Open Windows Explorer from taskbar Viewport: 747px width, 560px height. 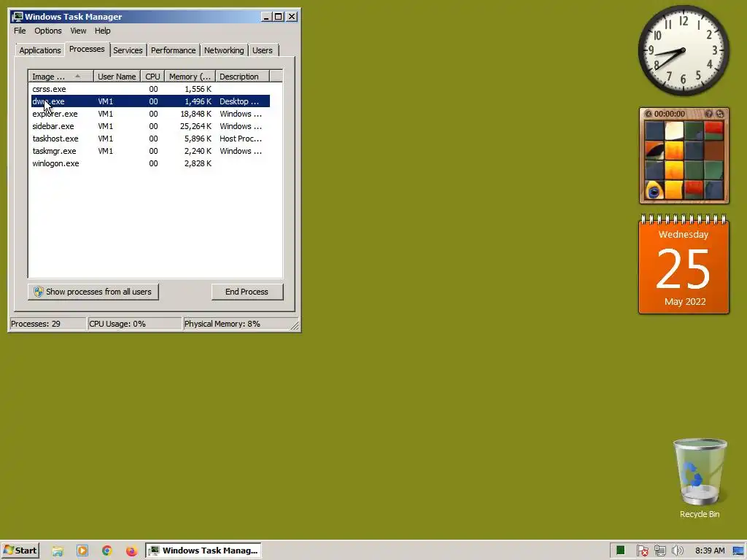(x=58, y=551)
